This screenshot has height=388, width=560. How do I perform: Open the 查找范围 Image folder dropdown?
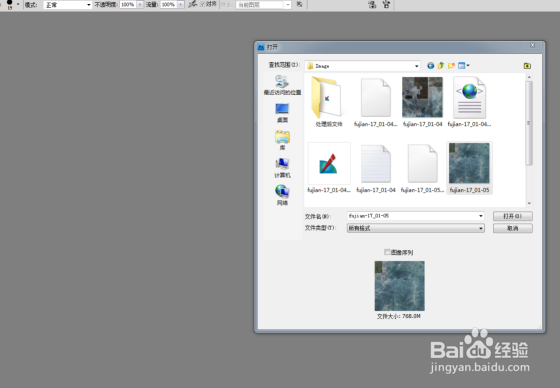click(362, 66)
